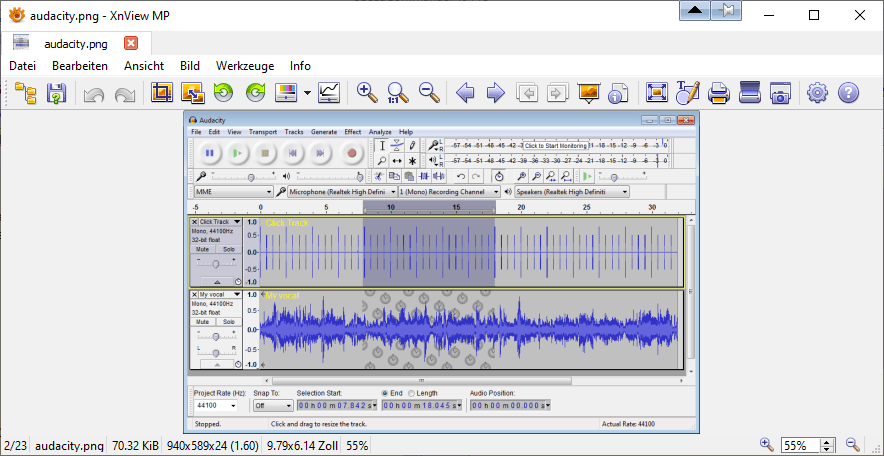The height and width of the screenshot is (456, 884).
Task: Rotate the image counter-clockwise
Action: (x=223, y=93)
